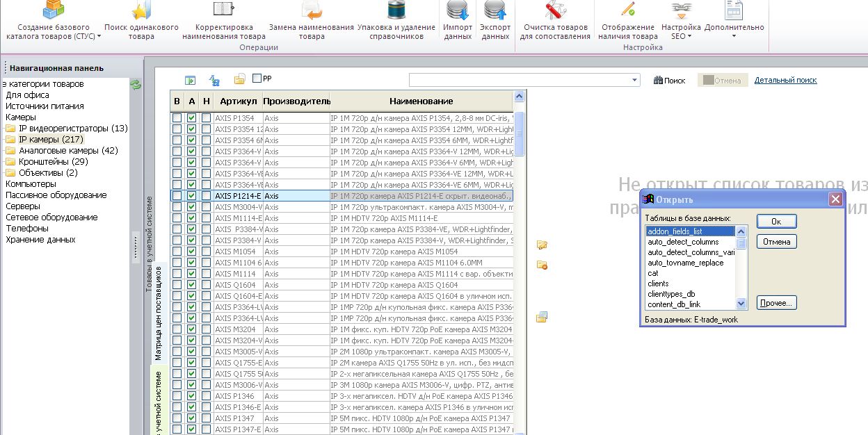868x435 pixels.
Task: Select Сетевое оборудование category
Action: click(51, 217)
